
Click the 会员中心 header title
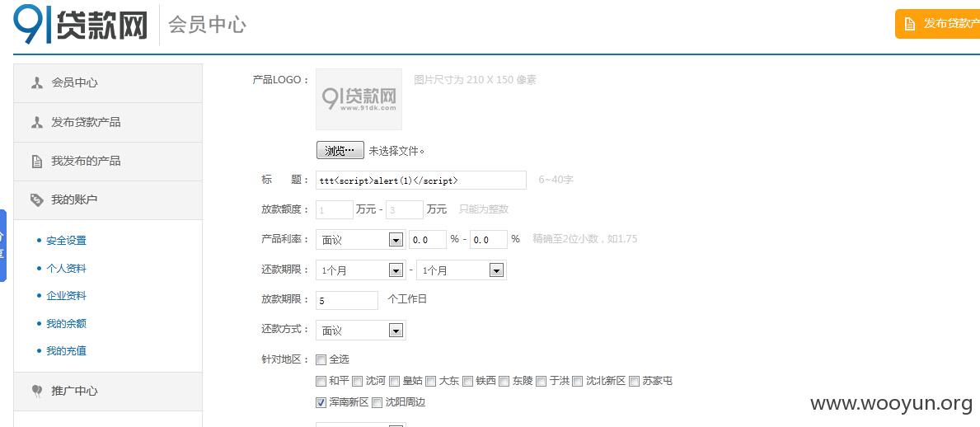pos(207,25)
